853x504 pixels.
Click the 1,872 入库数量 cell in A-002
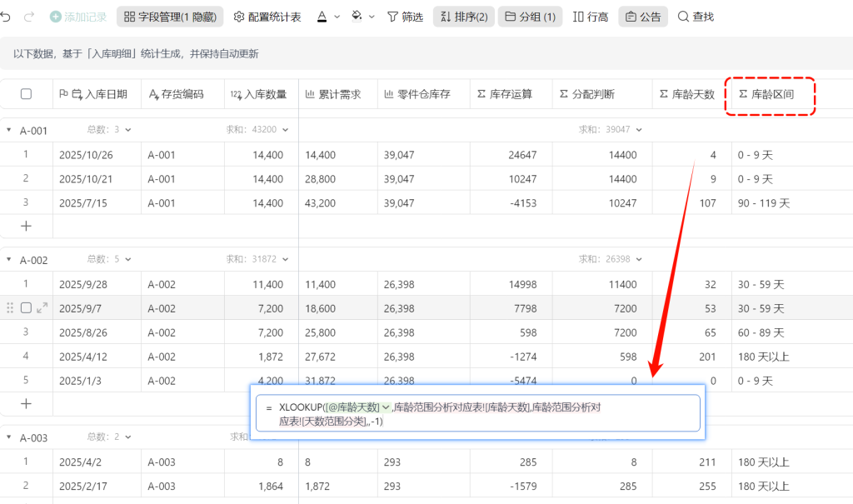coord(262,357)
